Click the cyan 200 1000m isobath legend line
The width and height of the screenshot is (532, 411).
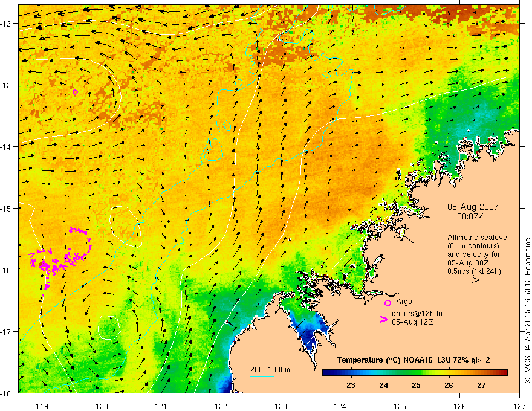pos(262,376)
